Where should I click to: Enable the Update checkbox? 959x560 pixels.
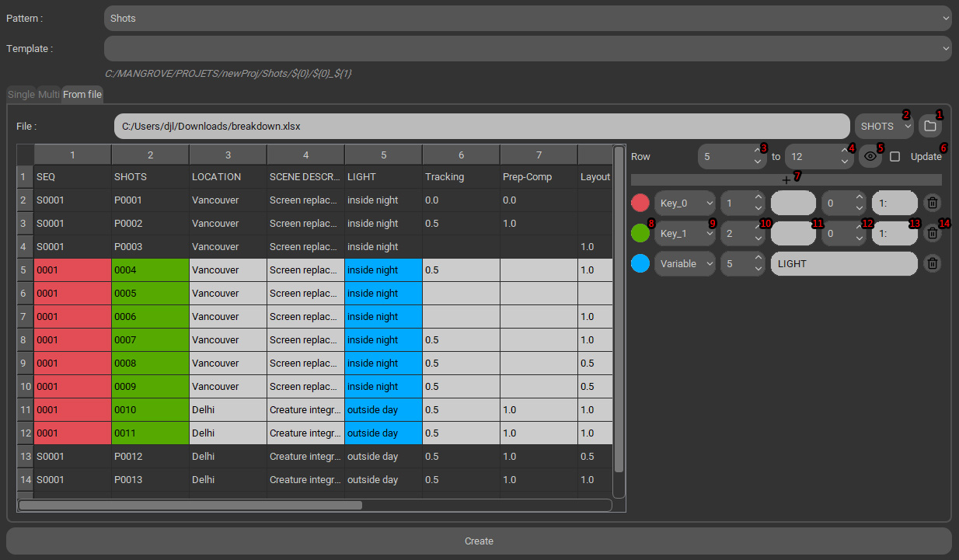[895, 156]
